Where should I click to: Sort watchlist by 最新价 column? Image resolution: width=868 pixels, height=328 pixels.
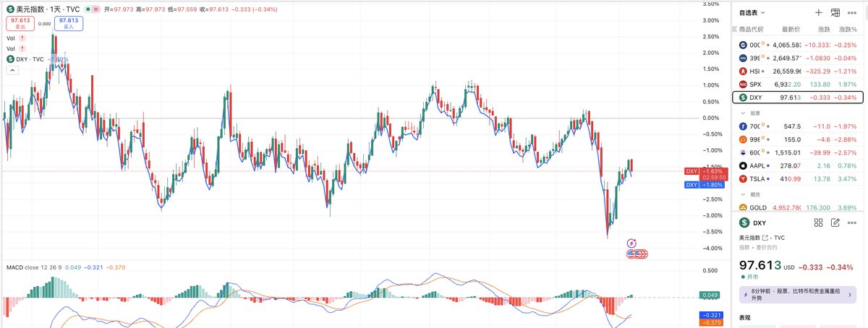[x=791, y=30]
